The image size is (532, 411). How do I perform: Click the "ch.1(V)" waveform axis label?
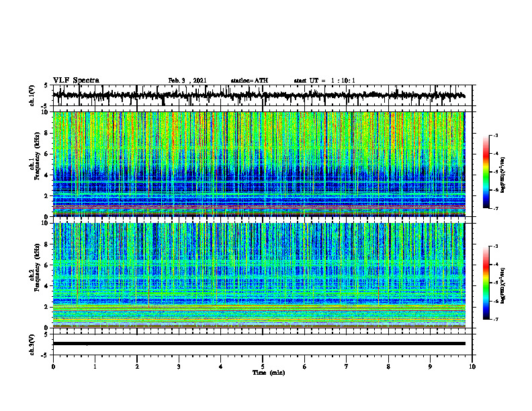32,95
